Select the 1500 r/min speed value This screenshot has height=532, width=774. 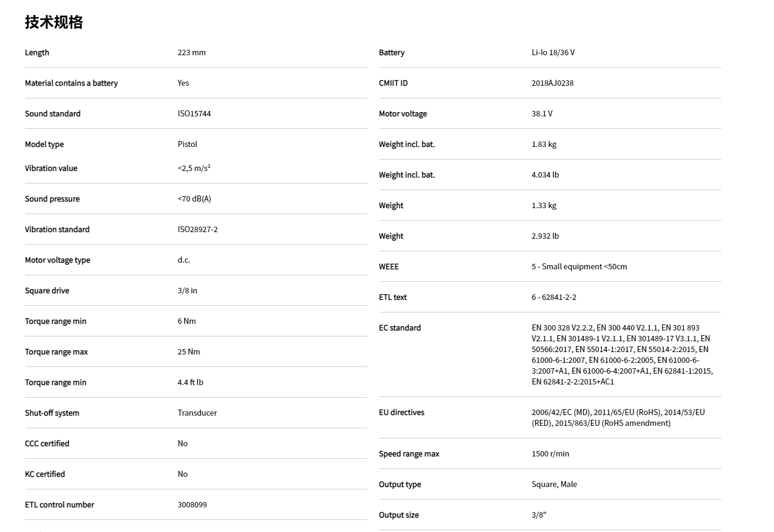point(550,454)
